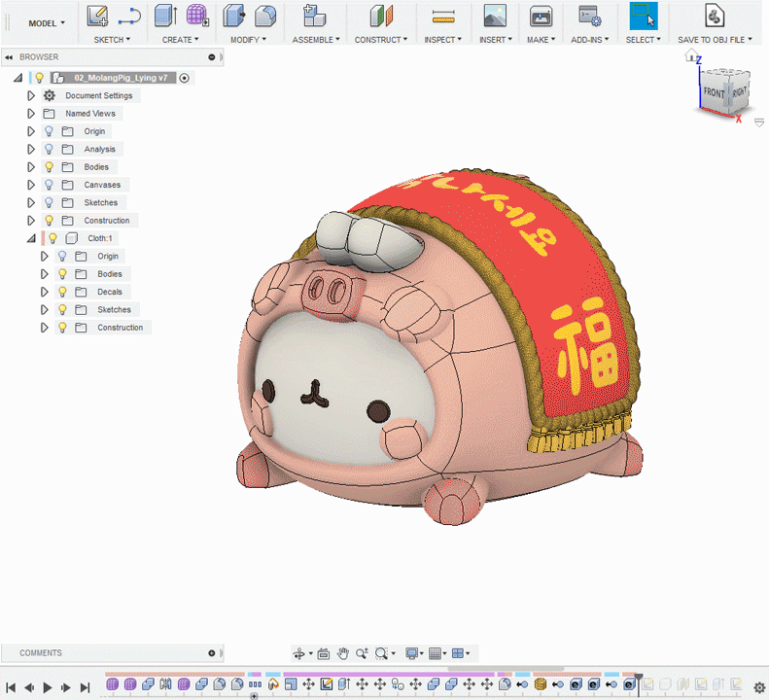This screenshot has width=769, height=700.
Task: Activate the Pan hand tool
Action: coord(343,653)
